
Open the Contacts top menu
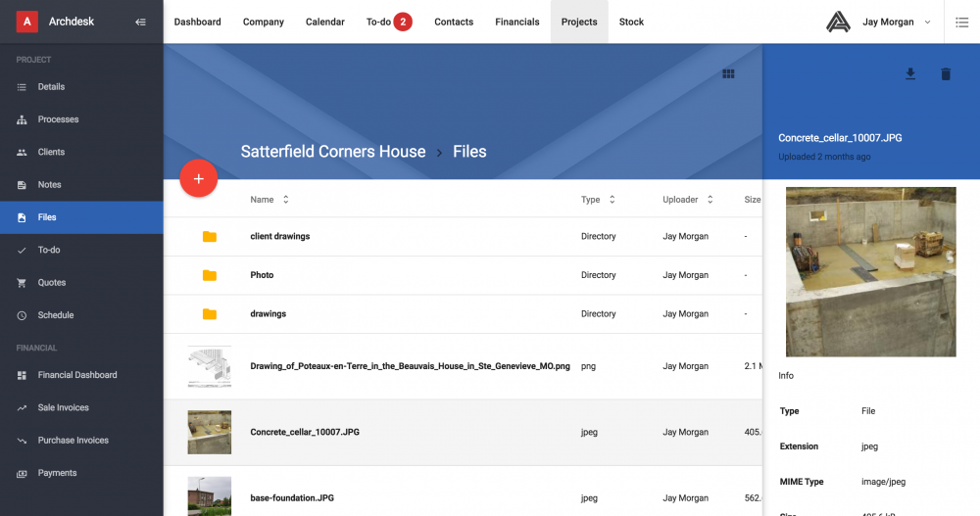[x=454, y=22]
